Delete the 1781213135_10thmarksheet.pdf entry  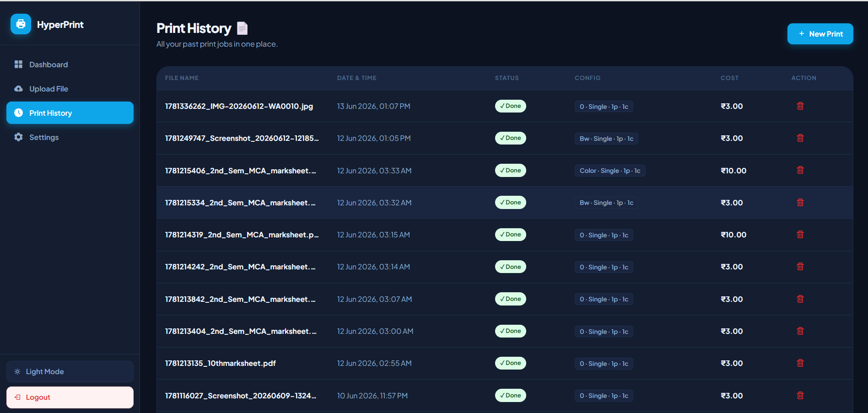pos(800,363)
